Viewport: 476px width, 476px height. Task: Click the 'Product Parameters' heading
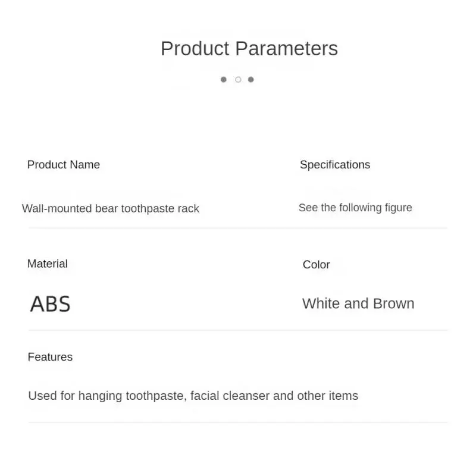click(249, 49)
